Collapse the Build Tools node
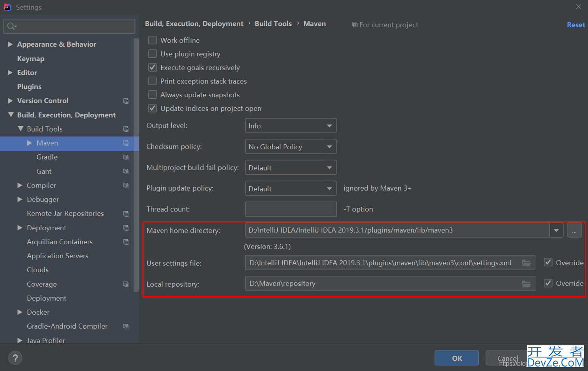The image size is (588, 371). pyautogui.click(x=21, y=129)
